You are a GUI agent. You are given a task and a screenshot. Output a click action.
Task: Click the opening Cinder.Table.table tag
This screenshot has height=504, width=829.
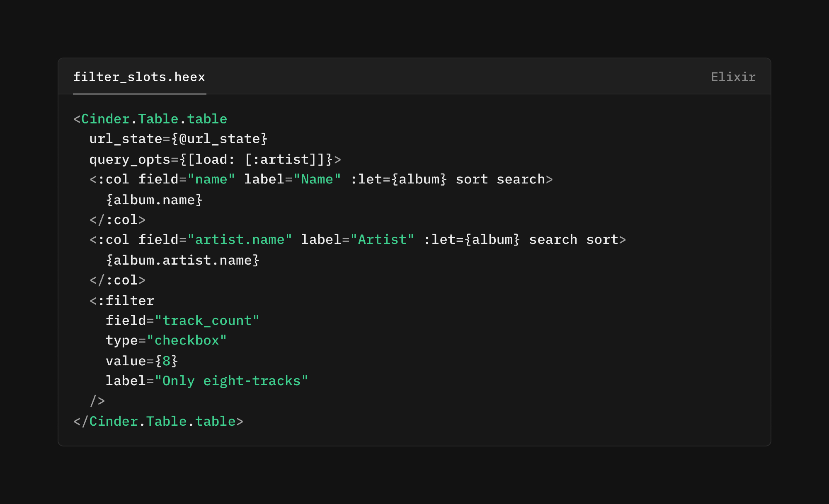154,119
